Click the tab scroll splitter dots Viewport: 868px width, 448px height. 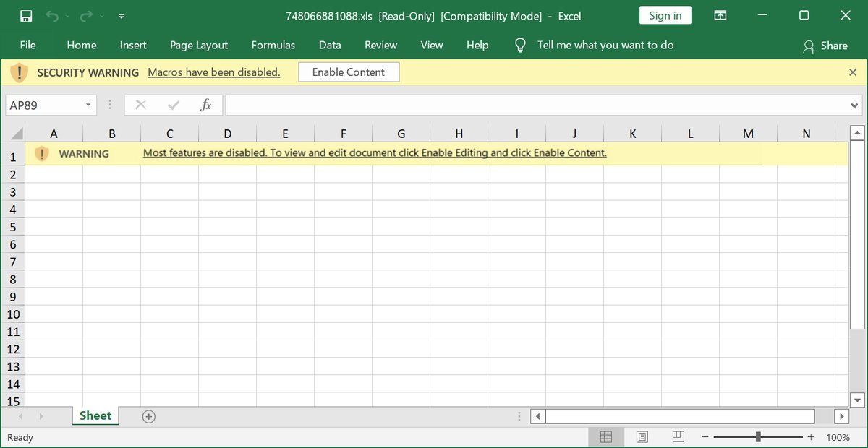(x=519, y=416)
